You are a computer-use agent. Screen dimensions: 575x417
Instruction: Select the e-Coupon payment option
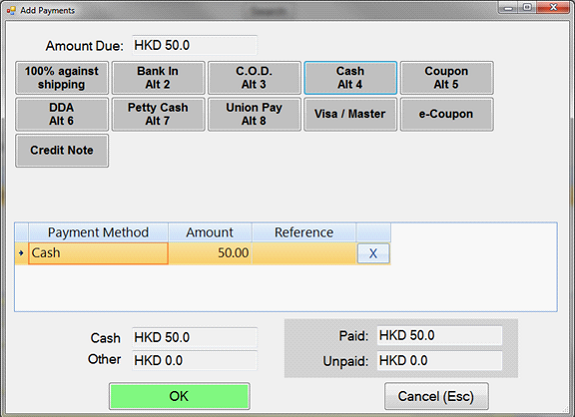tap(446, 114)
